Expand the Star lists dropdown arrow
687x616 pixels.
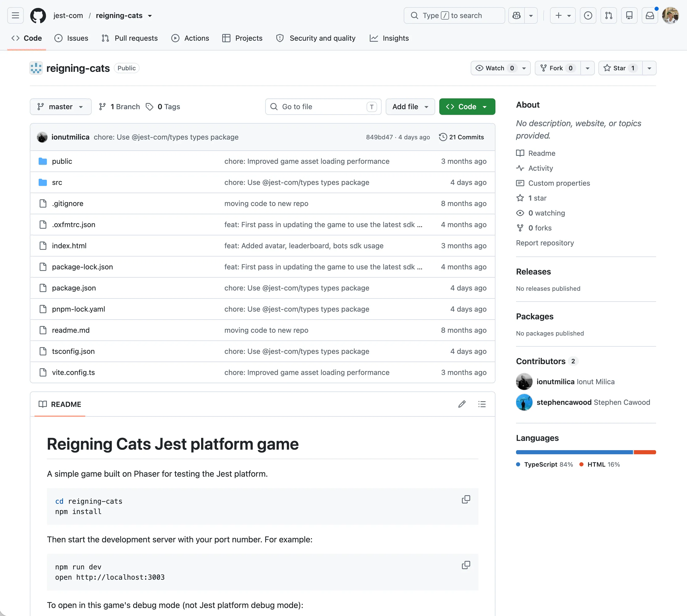click(x=649, y=68)
